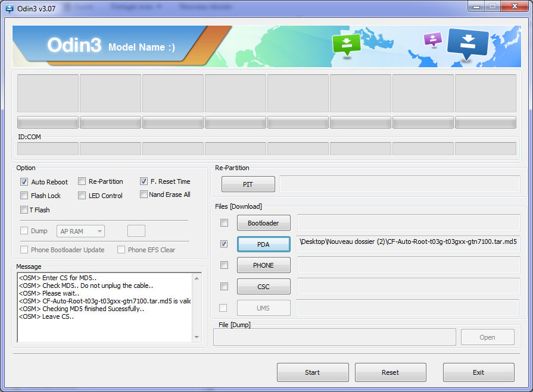Tick the UMS file checkbox
The width and height of the screenshot is (533, 392).
(223, 308)
